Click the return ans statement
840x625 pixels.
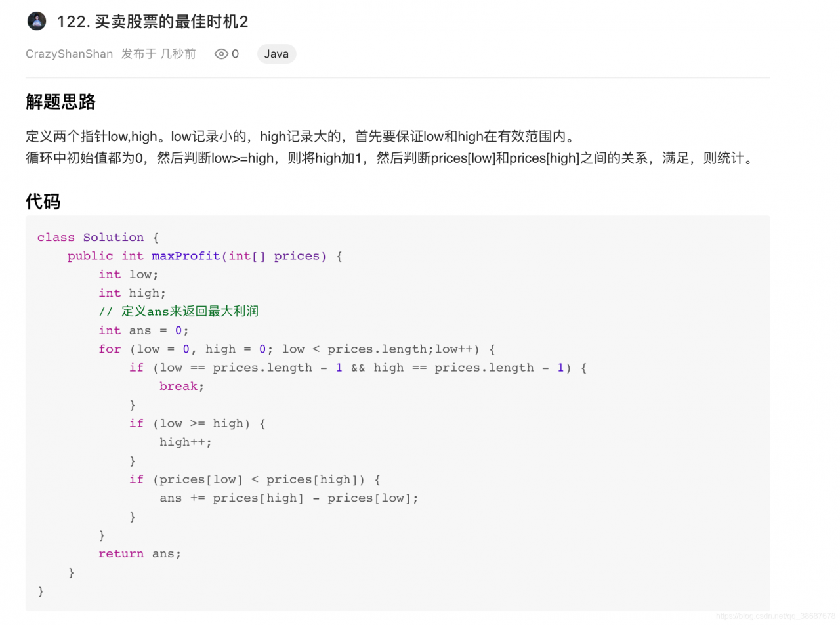click(139, 554)
